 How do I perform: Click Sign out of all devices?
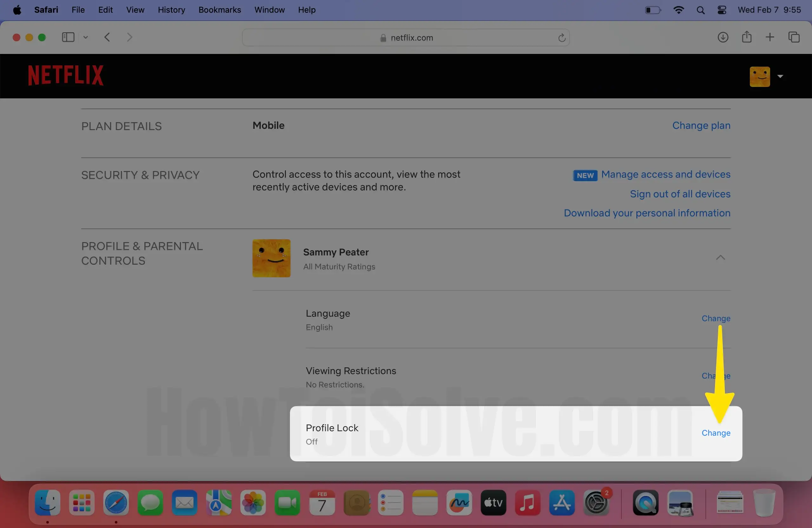point(680,194)
